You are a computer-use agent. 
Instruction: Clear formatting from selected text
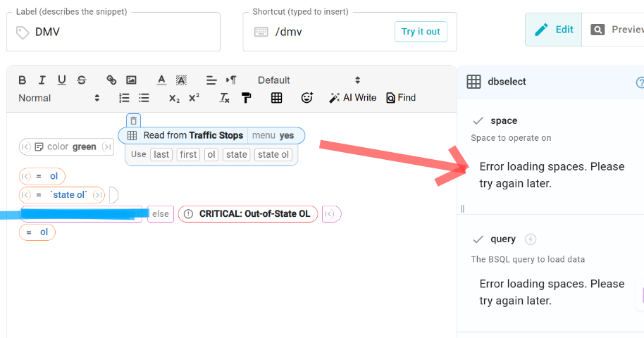pyautogui.click(x=225, y=98)
